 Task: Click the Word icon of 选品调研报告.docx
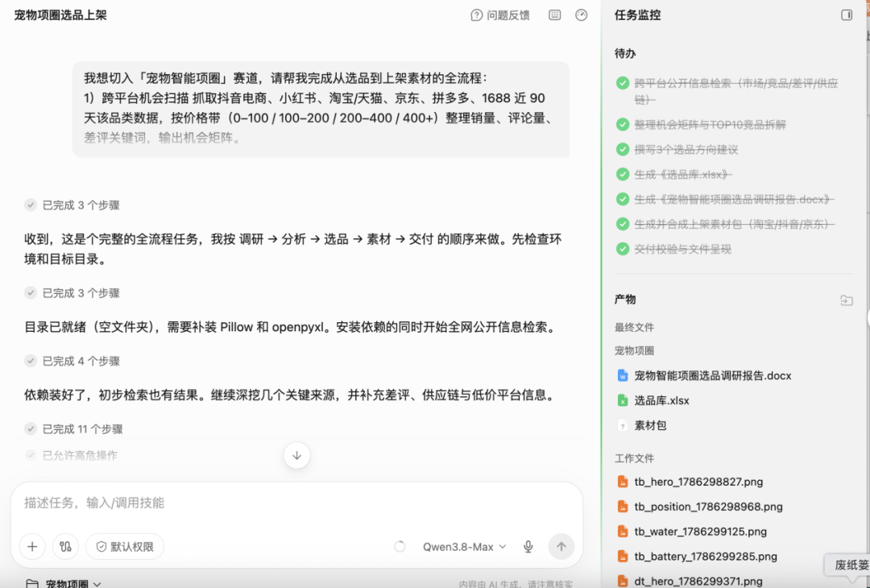[623, 375]
